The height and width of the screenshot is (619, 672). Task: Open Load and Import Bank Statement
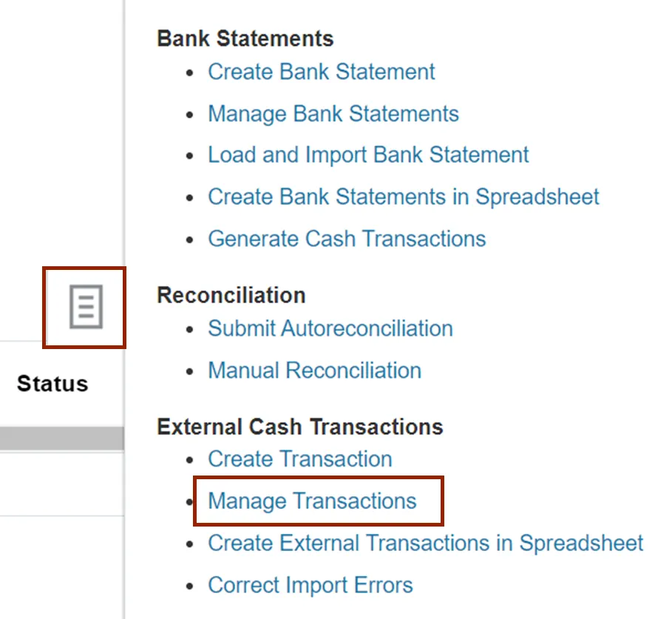click(368, 155)
